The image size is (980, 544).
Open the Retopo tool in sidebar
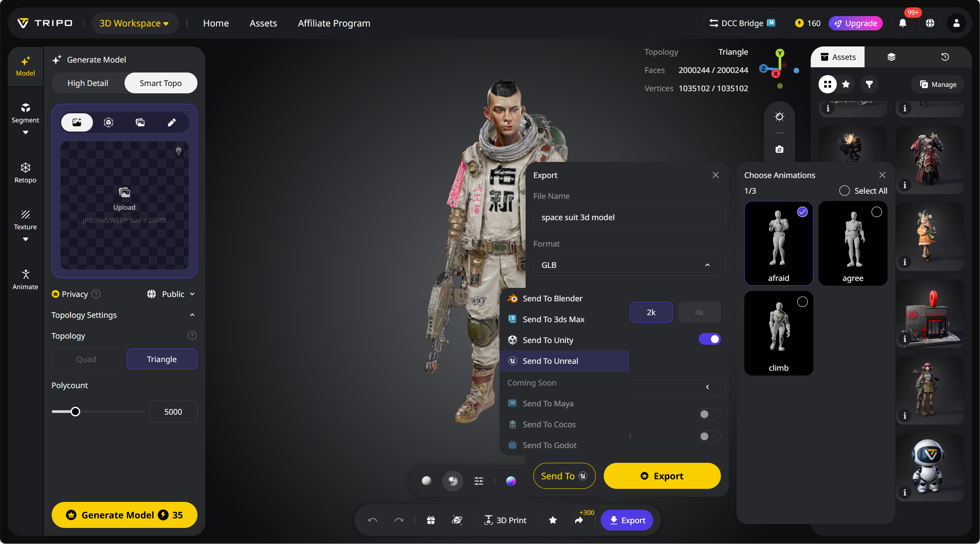click(x=25, y=172)
